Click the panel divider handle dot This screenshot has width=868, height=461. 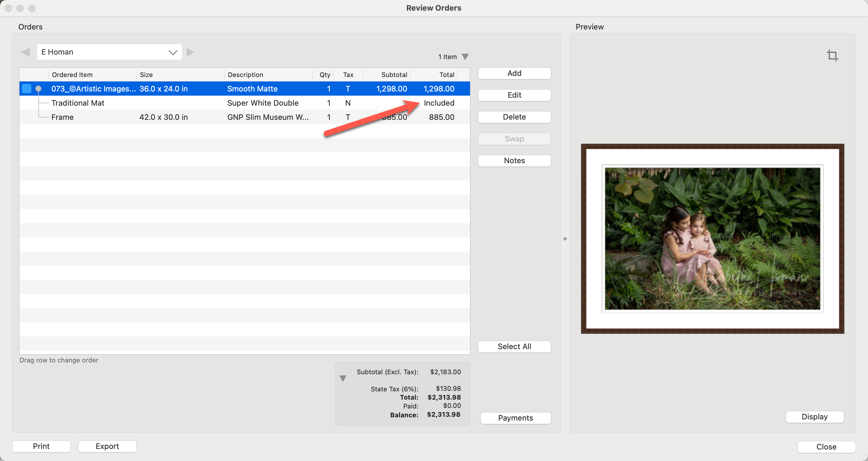(x=565, y=239)
